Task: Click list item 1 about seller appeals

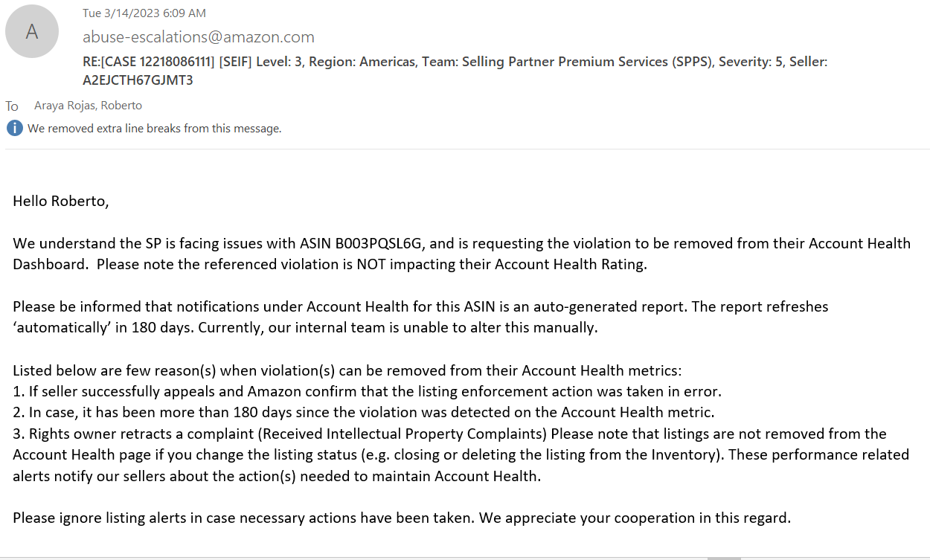Action: click(368, 390)
